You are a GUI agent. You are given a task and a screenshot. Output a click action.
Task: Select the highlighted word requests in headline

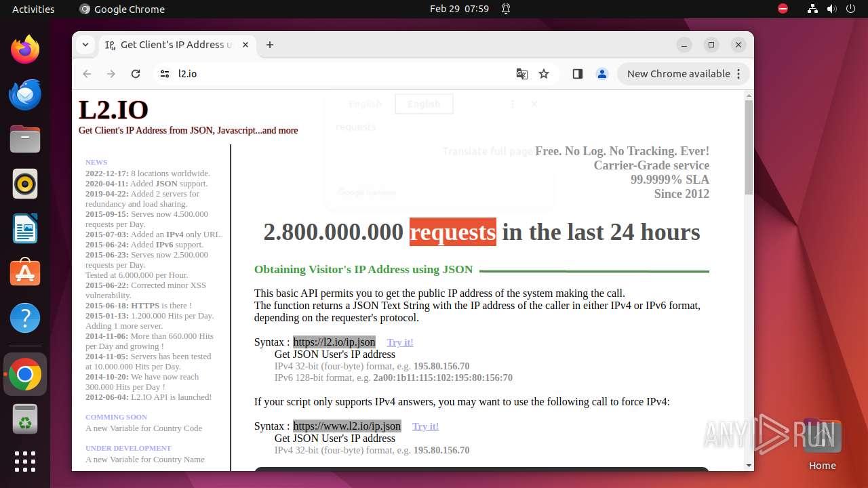[453, 232]
